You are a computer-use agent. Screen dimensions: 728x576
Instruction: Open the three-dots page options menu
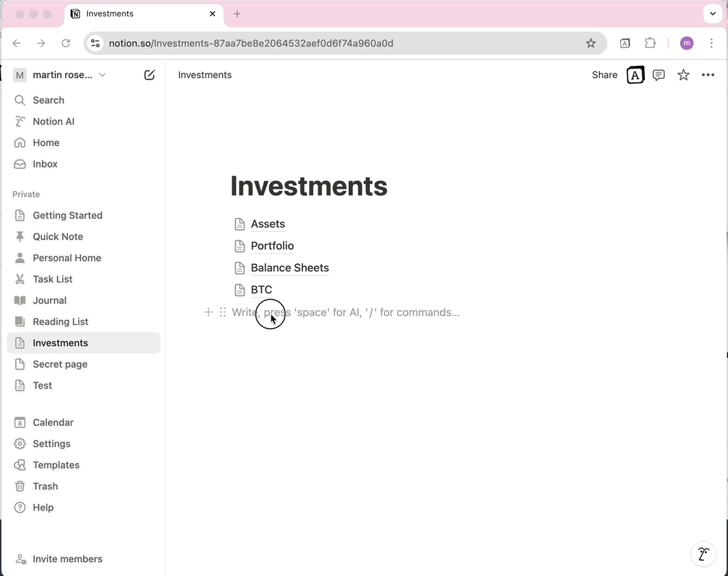(708, 75)
